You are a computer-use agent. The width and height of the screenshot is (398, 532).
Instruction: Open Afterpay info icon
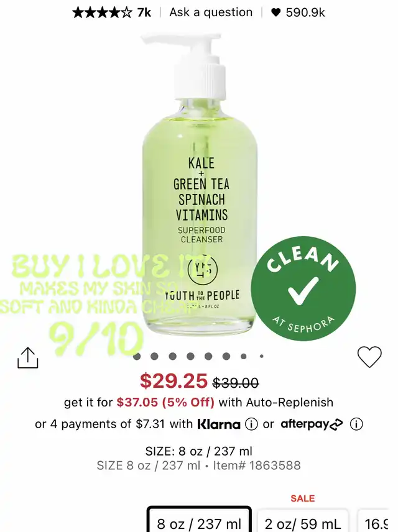click(356, 424)
